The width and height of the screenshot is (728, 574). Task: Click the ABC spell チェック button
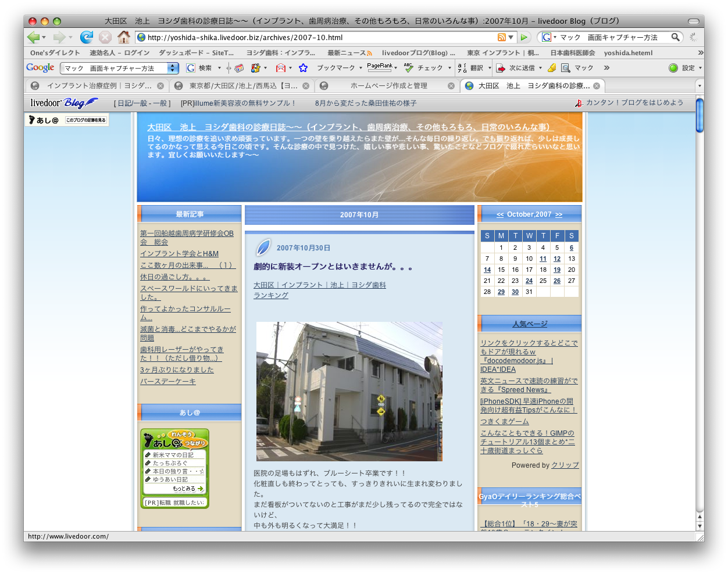click(x=423, y=68)
